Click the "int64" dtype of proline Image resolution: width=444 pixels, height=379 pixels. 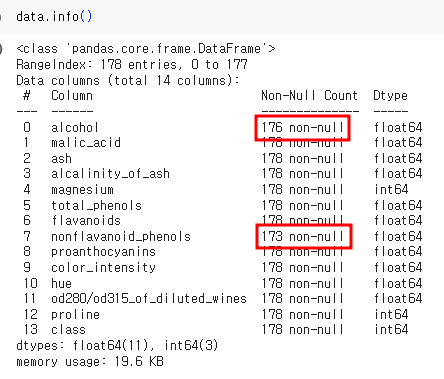click(391, 314)
